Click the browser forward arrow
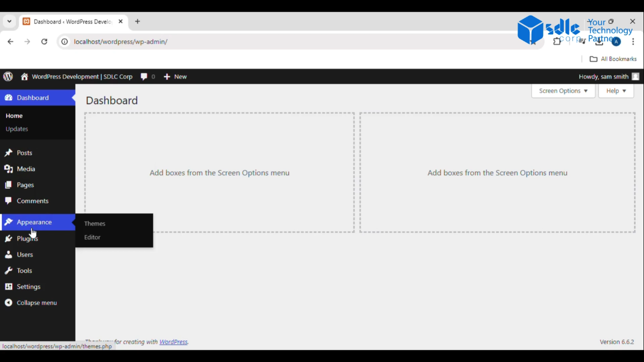Image resolution: width=644 pixels, height=362 pixels. 27,41
